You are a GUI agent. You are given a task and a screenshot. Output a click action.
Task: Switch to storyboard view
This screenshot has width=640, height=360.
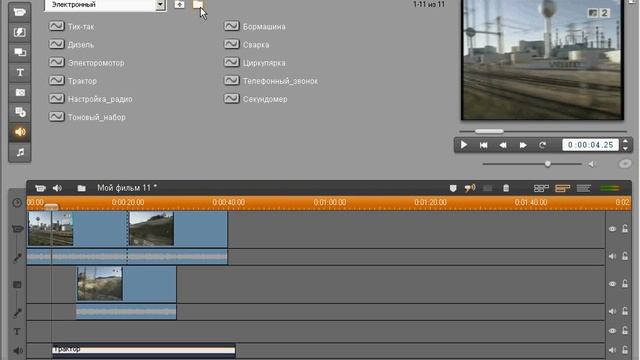541,188
